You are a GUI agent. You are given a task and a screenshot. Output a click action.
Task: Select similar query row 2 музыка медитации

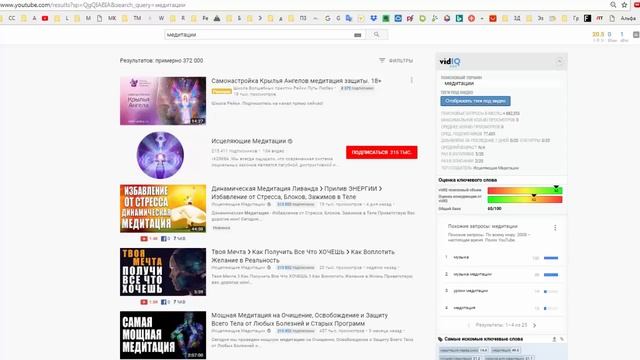[502, 274]
